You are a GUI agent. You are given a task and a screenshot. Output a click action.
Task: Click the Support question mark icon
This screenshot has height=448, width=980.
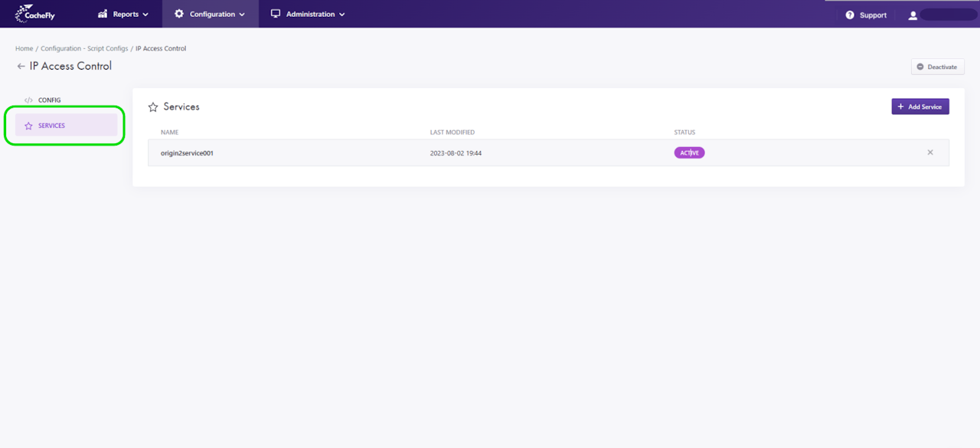pos(850,15)
